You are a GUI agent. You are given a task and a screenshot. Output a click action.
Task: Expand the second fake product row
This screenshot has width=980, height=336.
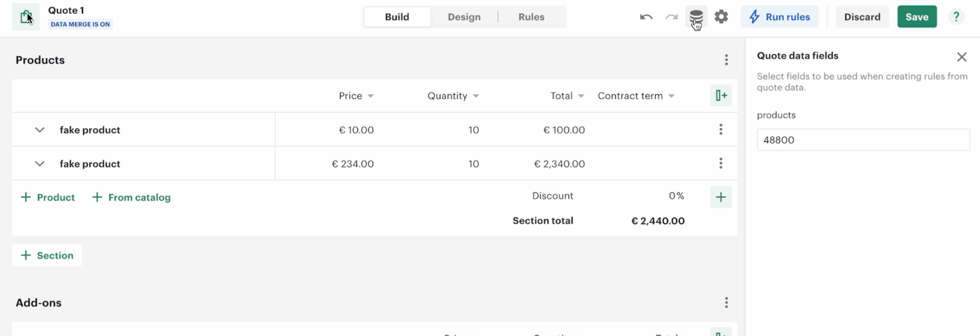pyautogui.click(x=39, y=163)
